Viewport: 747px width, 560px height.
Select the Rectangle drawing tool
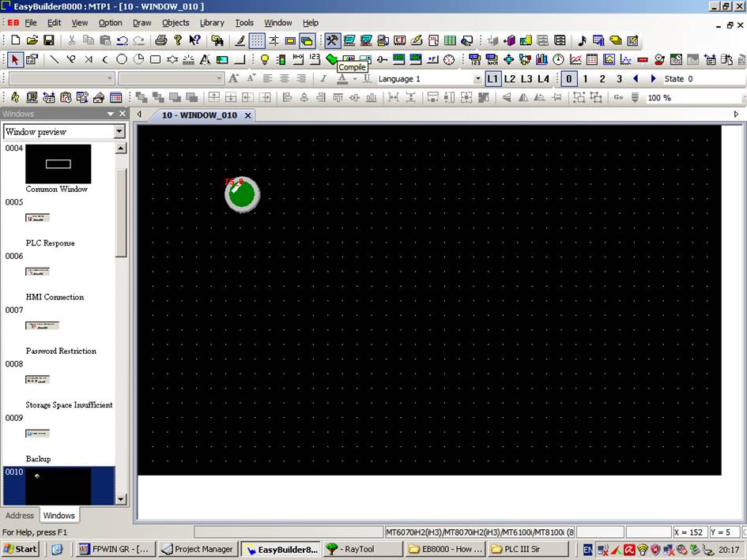click(155, 59)
